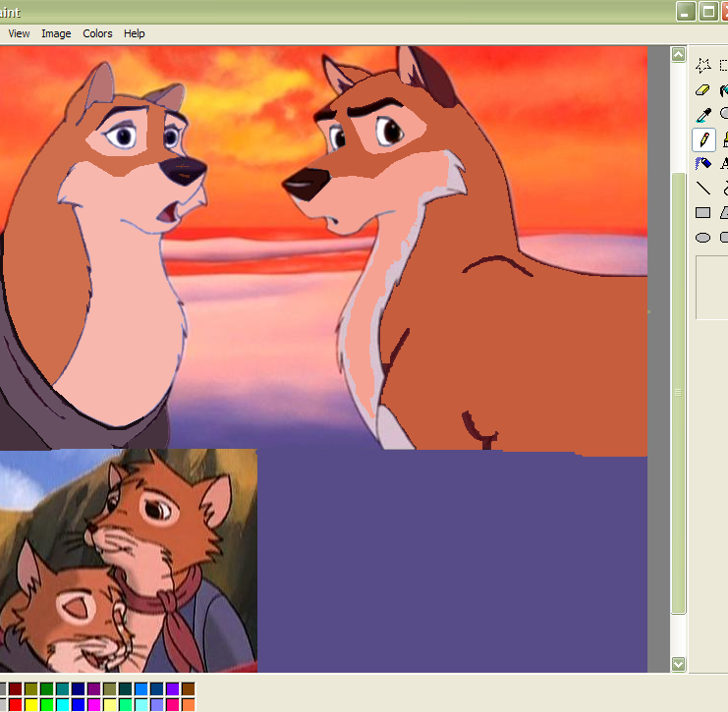Select the Rectangle shape tool
This screenshot has height=712, width=728.
[703, 213]
